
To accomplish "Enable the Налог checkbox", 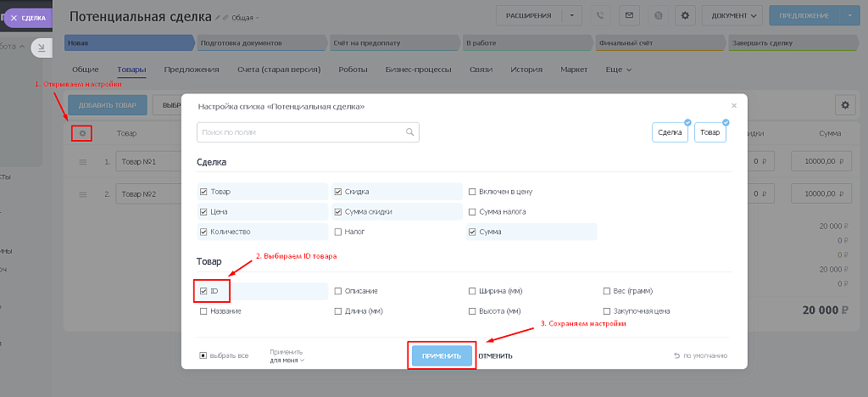I will tap(338, 232).
